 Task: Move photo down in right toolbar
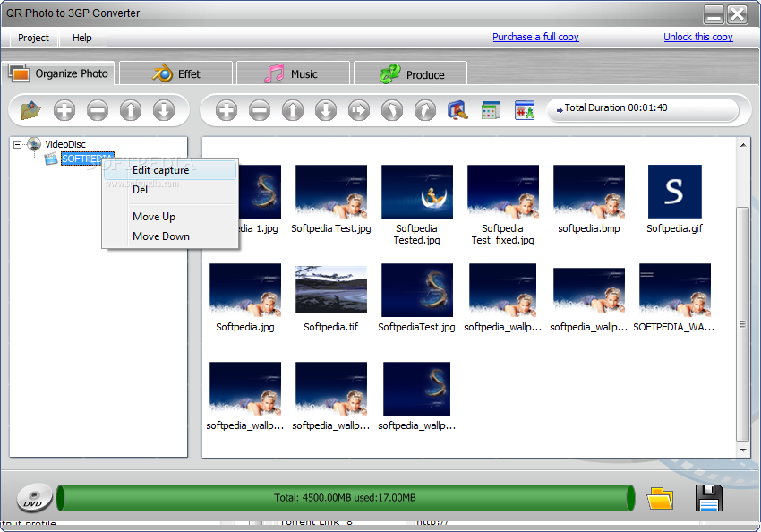326,110
